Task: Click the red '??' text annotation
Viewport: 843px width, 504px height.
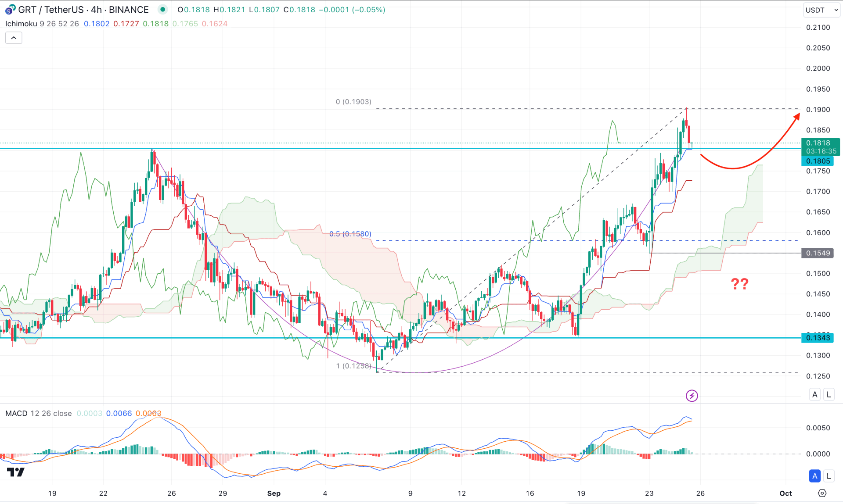Action: pyautogui.click(x=740, y=284)
